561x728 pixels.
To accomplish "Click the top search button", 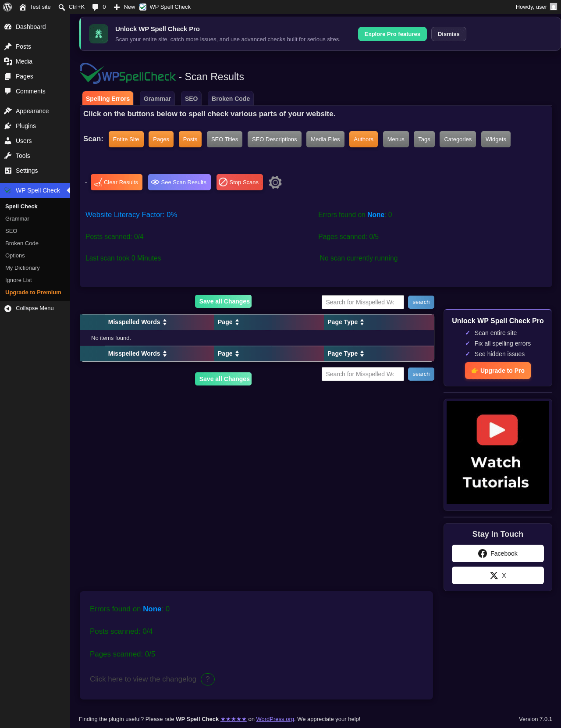I will (x=421, y=302).
